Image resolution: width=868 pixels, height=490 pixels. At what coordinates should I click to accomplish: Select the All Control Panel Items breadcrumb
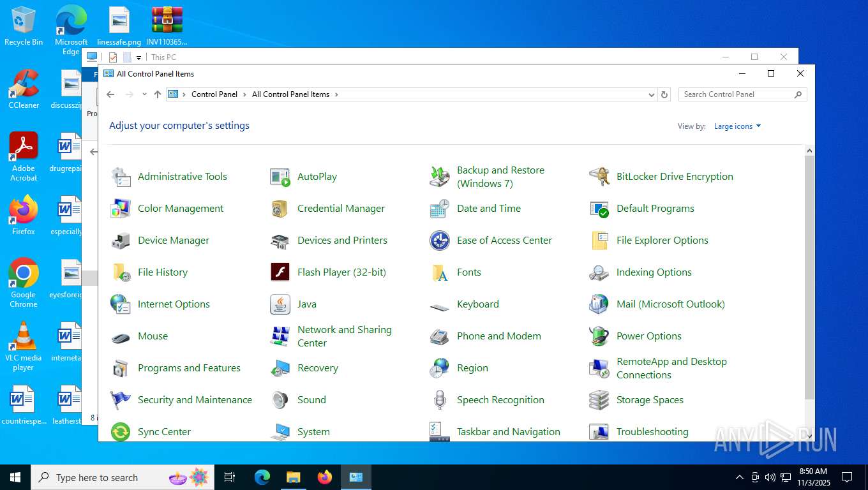pyautogui.click(x=290, y=94)
